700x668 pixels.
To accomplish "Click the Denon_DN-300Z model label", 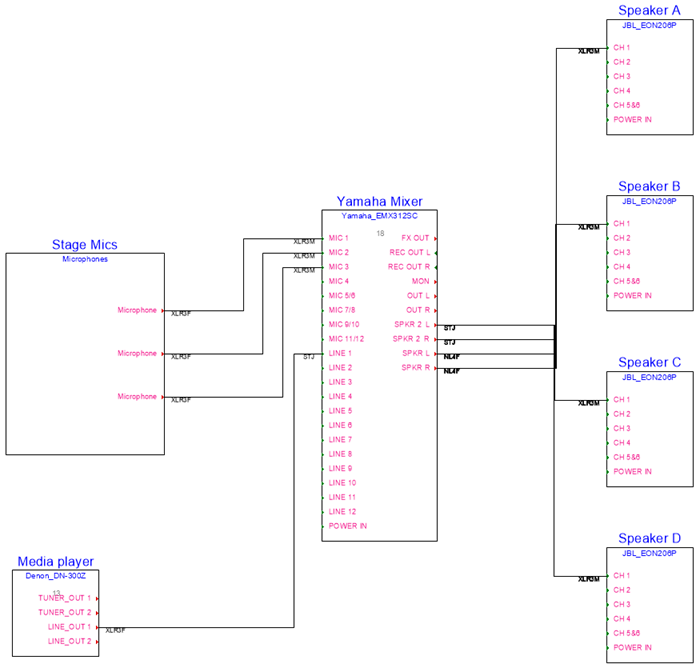I will [56, 576].
